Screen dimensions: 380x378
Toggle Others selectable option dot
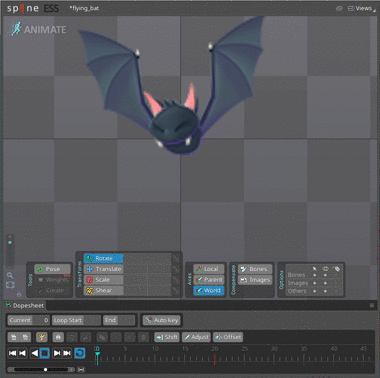pyautogui.click(x=314, y=291)
